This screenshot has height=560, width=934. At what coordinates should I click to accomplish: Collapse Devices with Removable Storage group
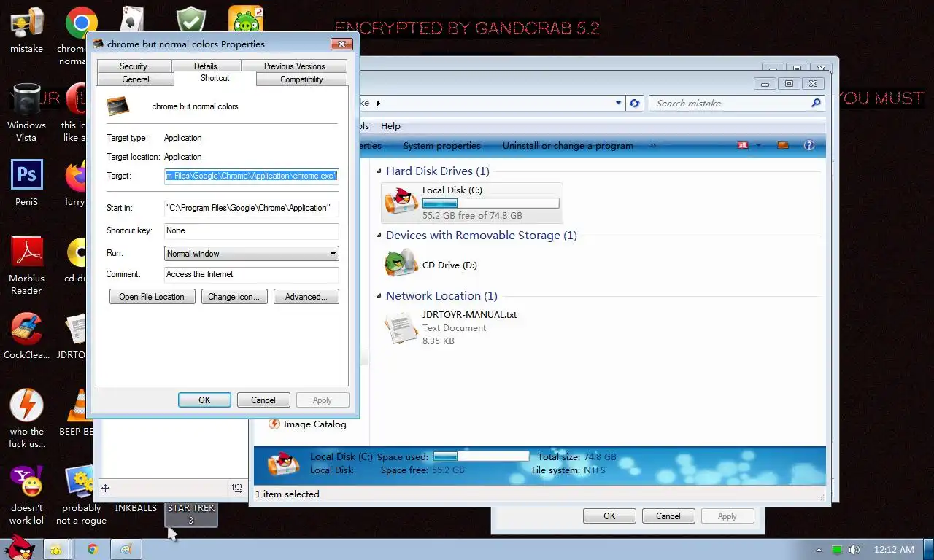[x=379, y=236]
